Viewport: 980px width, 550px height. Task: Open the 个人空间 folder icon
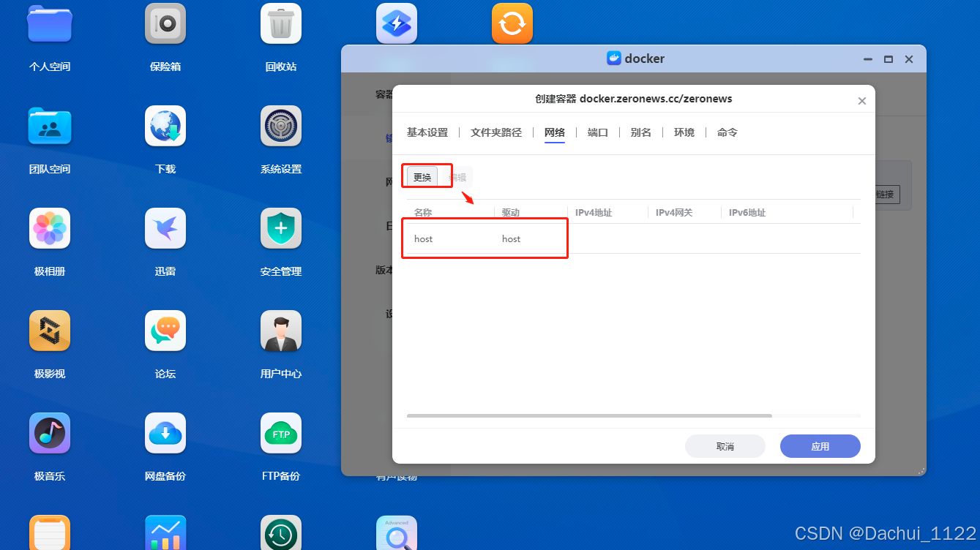point(50,23)
